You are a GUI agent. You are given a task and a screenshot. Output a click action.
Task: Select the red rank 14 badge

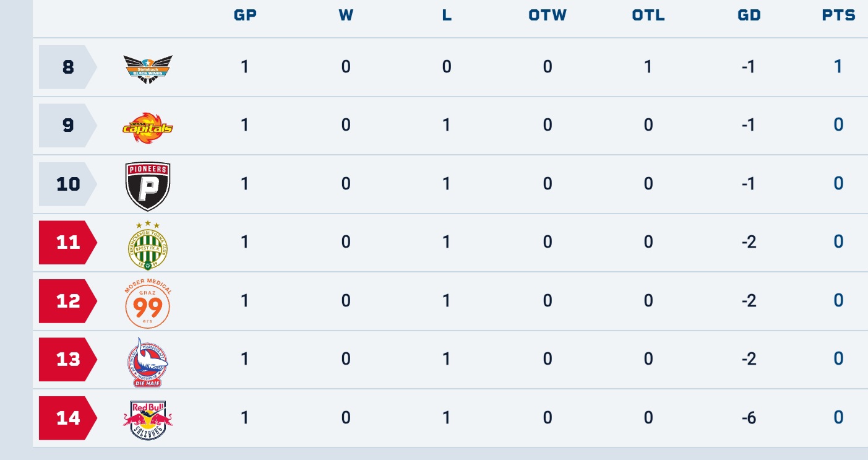point(68,418)
